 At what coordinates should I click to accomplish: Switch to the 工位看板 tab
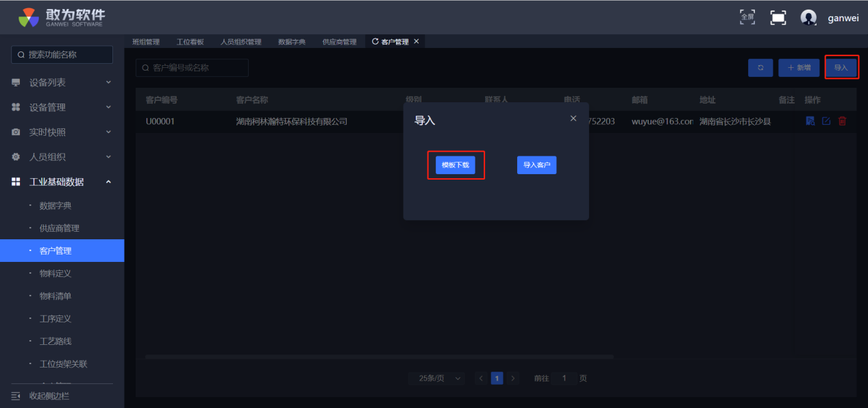click(190, 42)
